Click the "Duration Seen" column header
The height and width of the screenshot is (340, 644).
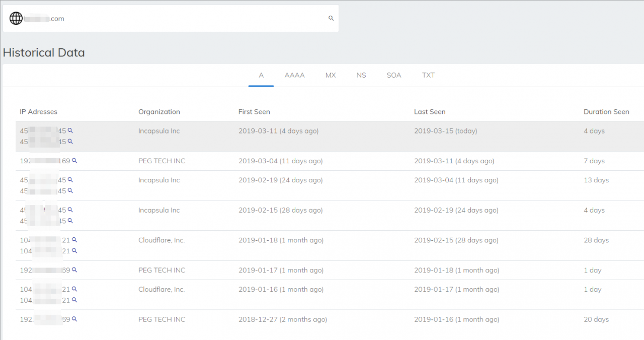(x=606, y=112)
